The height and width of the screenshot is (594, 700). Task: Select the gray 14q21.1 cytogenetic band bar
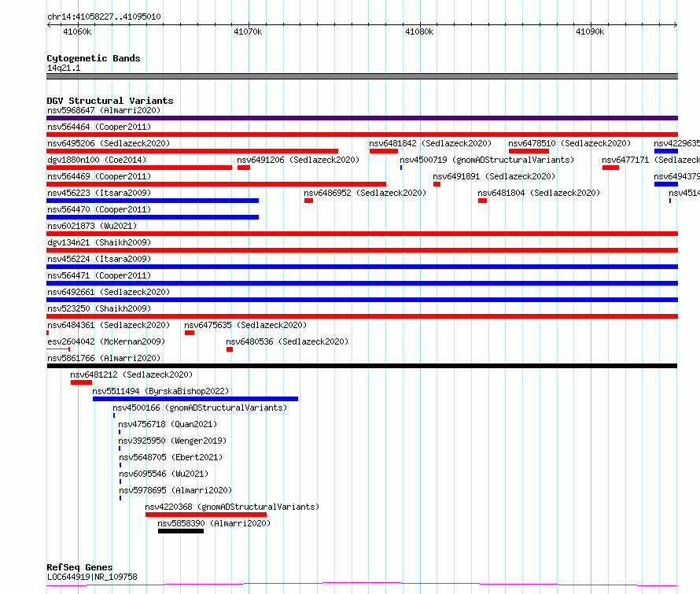click(x=362, y=76)
